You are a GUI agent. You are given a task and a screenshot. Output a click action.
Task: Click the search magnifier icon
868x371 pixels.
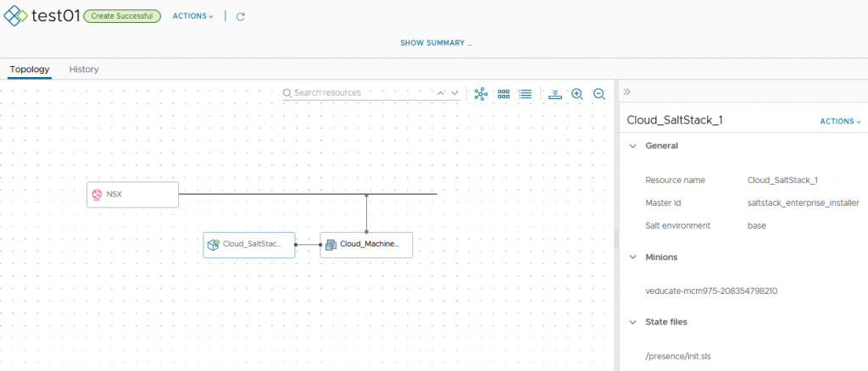(287, 93)
